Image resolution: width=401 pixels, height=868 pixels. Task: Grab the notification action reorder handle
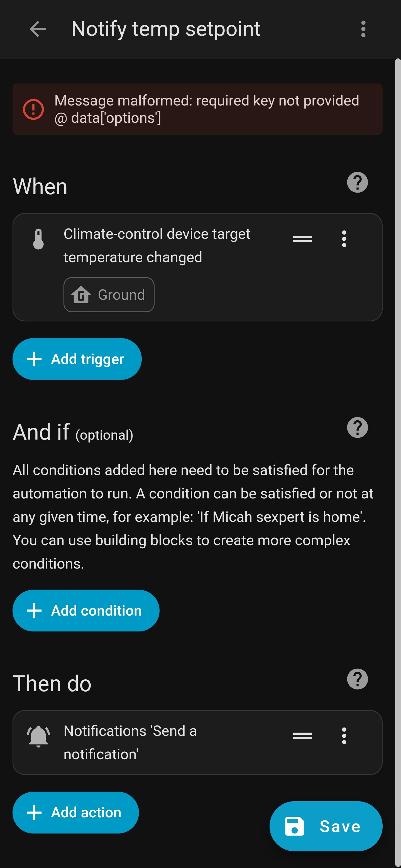click(302, 736)
